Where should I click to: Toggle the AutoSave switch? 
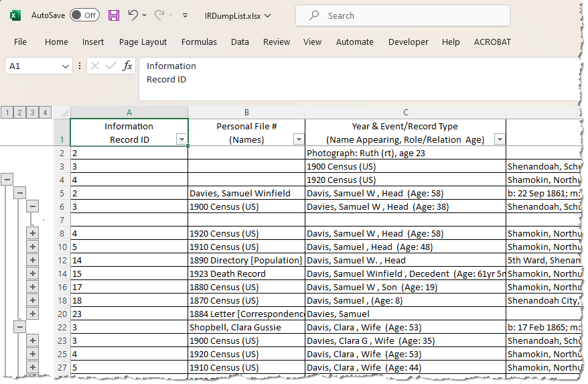tap(84, 15)
